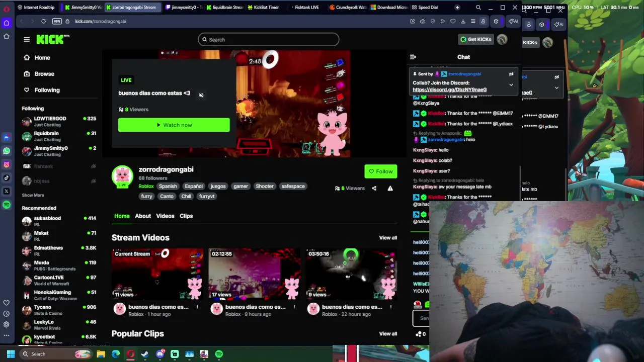Open downloads icon in Opera toolbar
This screenshot has height=362, width=644.
[x=463, y=21]
